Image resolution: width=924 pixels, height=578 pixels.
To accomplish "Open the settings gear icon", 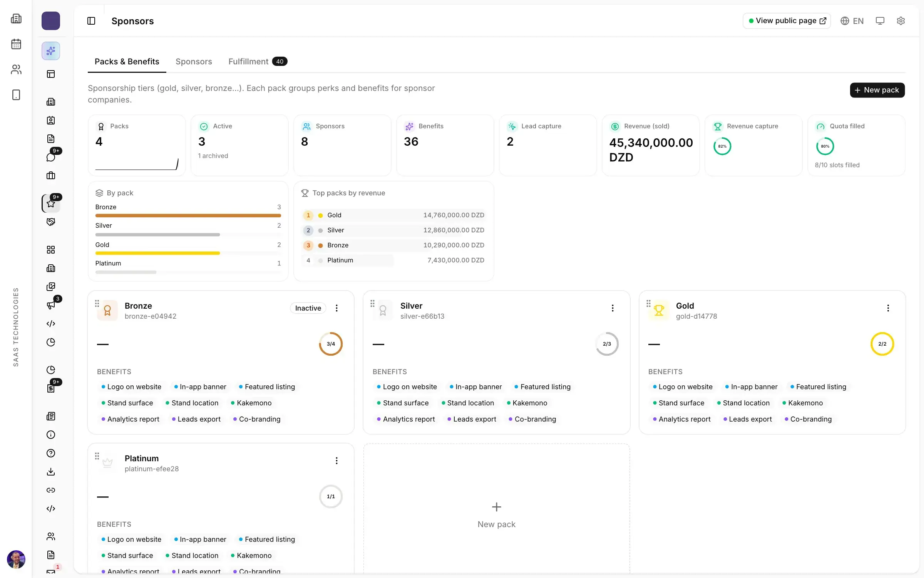I will 901,21.
